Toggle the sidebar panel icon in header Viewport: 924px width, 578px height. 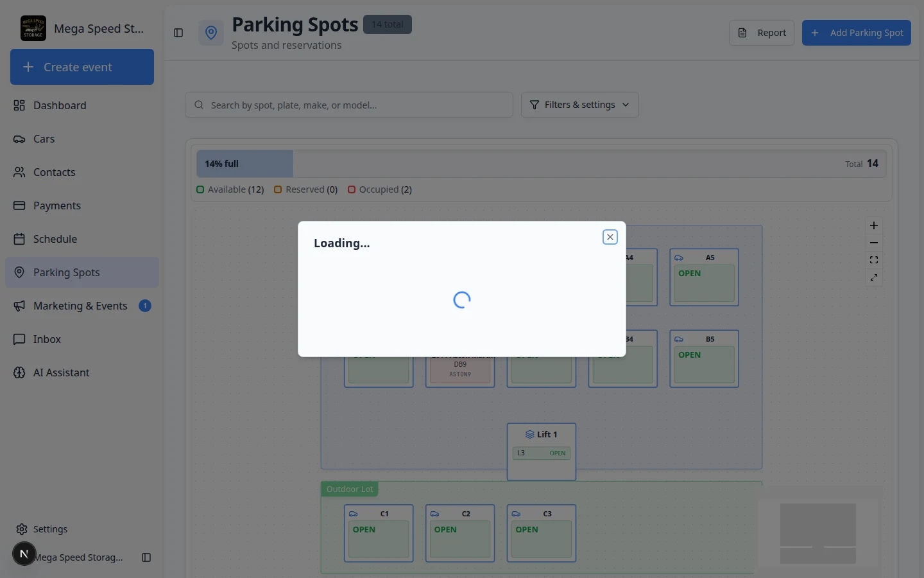point(178,33)
